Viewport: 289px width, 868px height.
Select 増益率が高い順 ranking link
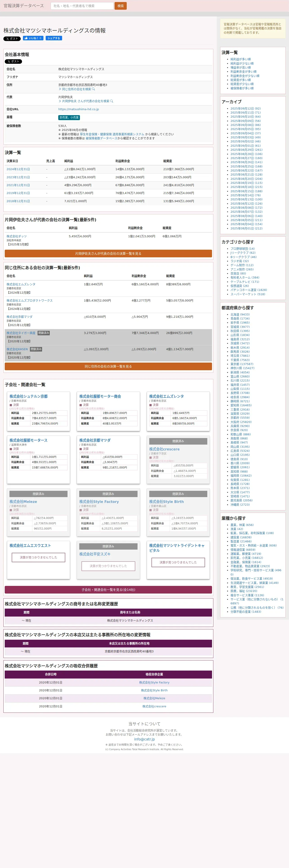[241, 67]
